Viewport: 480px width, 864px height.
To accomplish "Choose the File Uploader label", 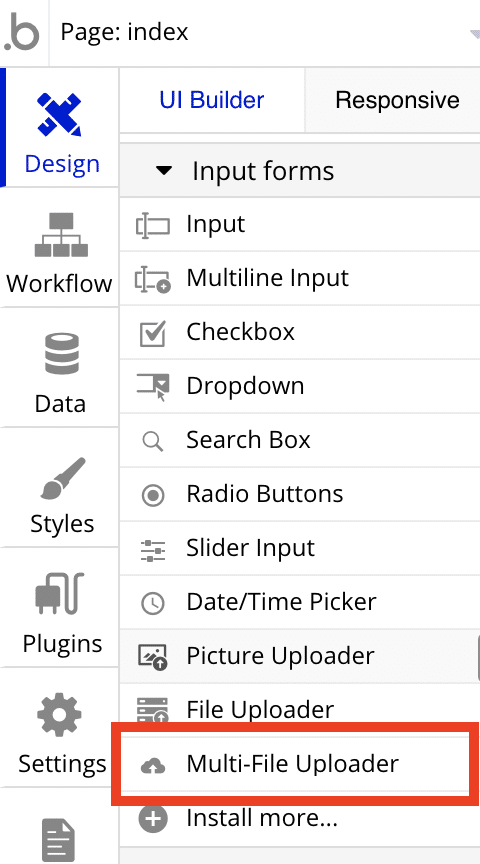I will coord(260,710).
